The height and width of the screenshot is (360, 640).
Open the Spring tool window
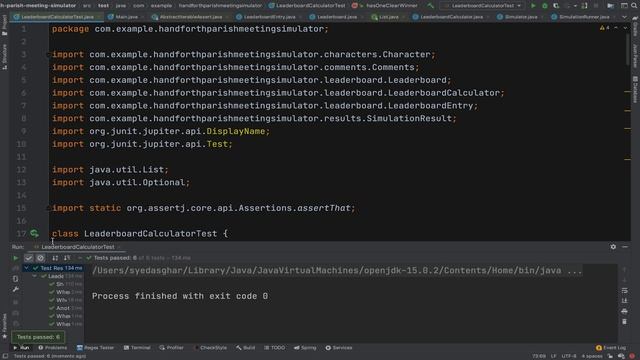305,348
